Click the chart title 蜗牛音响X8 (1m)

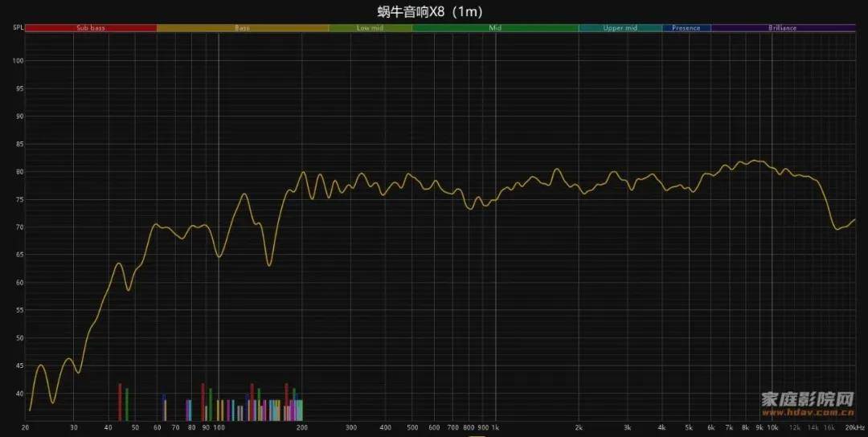(430, 11)
